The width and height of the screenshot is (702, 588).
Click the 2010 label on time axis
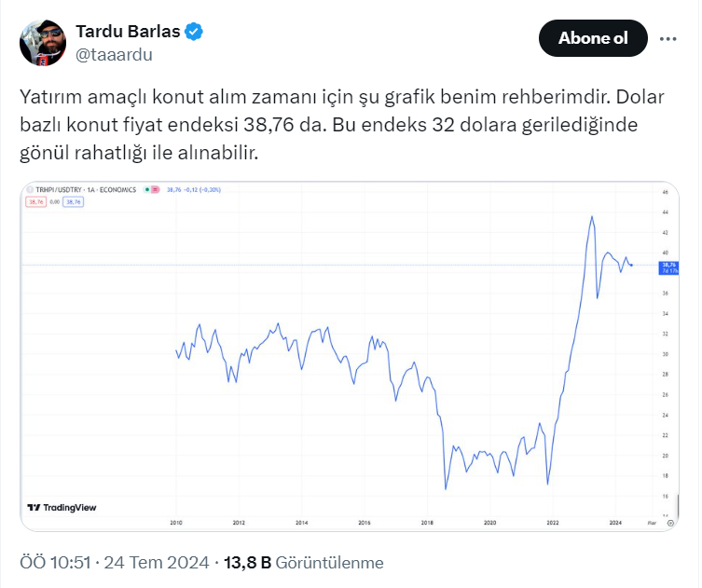(175, 525)
